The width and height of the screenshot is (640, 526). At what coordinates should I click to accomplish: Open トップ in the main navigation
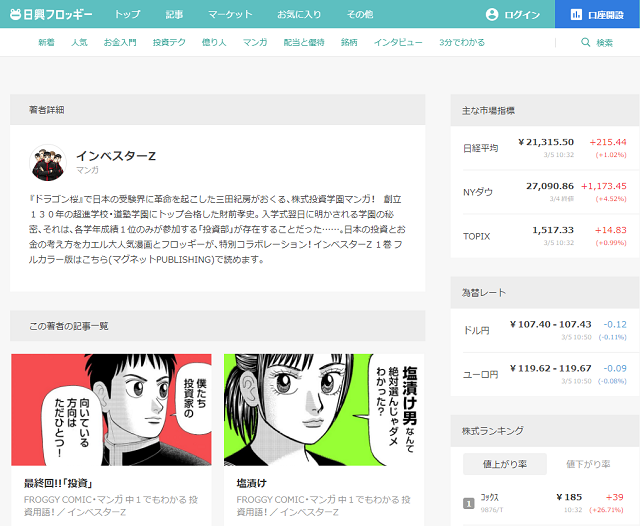click(x=127, y=14)
